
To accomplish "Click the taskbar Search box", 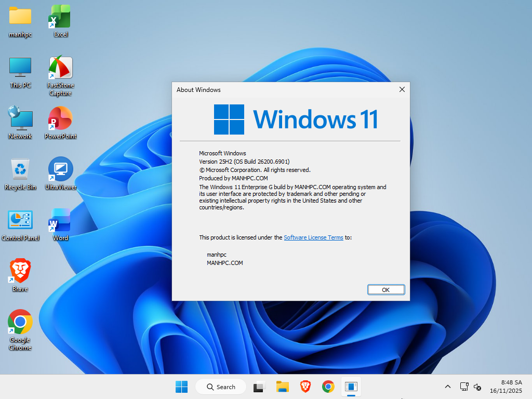I will click(x=221, y=387).
